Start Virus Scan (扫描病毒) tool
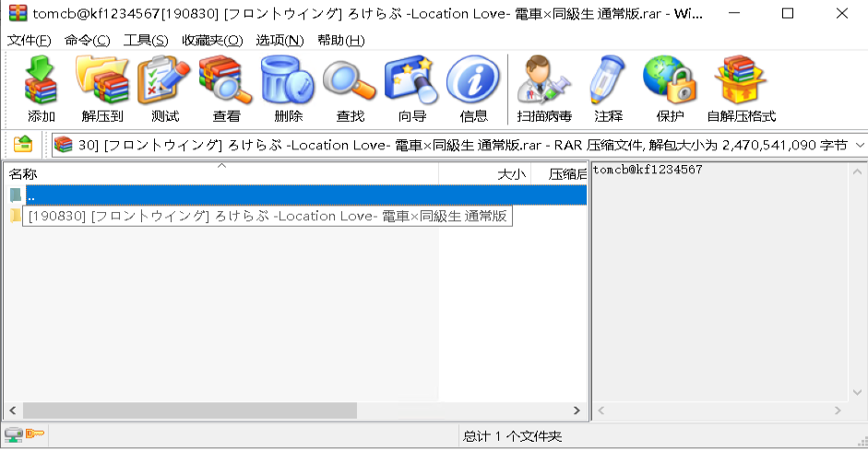The width and height of the screenshot is (868, 450). click(544, 89)
